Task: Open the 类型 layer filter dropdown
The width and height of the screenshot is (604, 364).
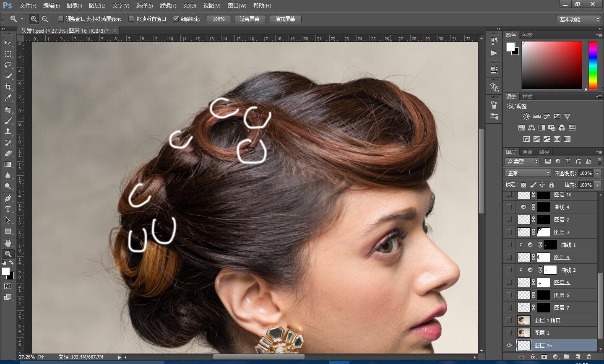Action: pyautogui.click(x=522, y=161)
